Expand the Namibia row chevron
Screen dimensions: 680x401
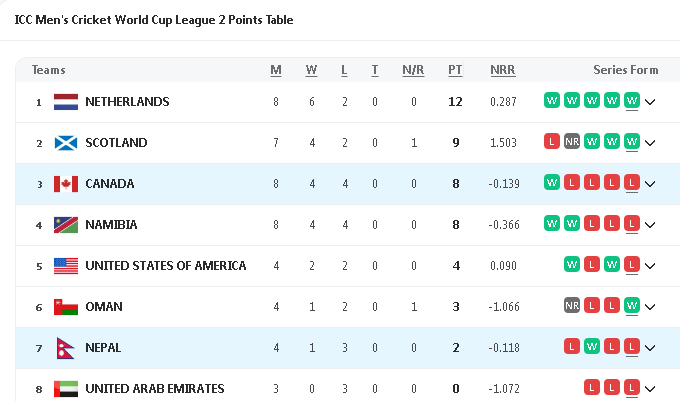click(x=650, y=225)
